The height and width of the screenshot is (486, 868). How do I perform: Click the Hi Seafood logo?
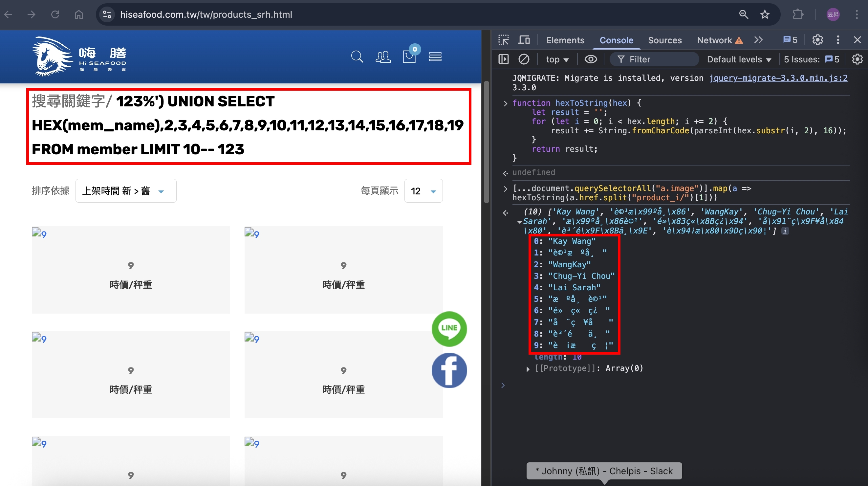pyautogui.click(x=79, y=56)
